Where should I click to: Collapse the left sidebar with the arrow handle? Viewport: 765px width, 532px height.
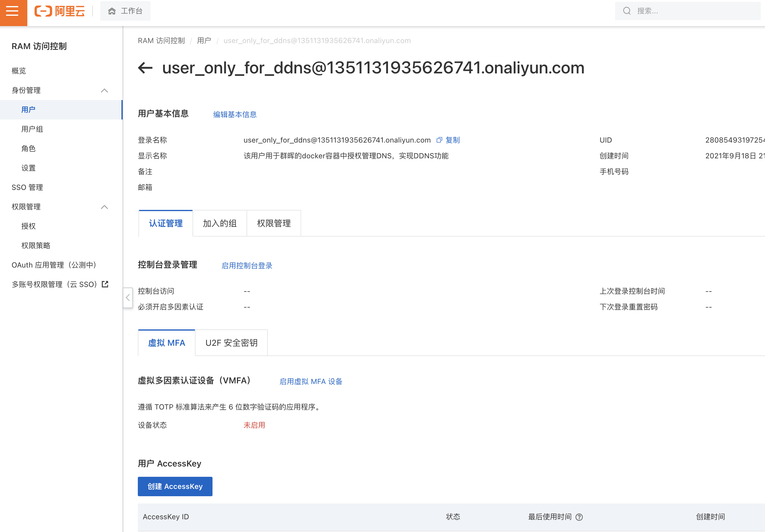[x=128, y=298]
